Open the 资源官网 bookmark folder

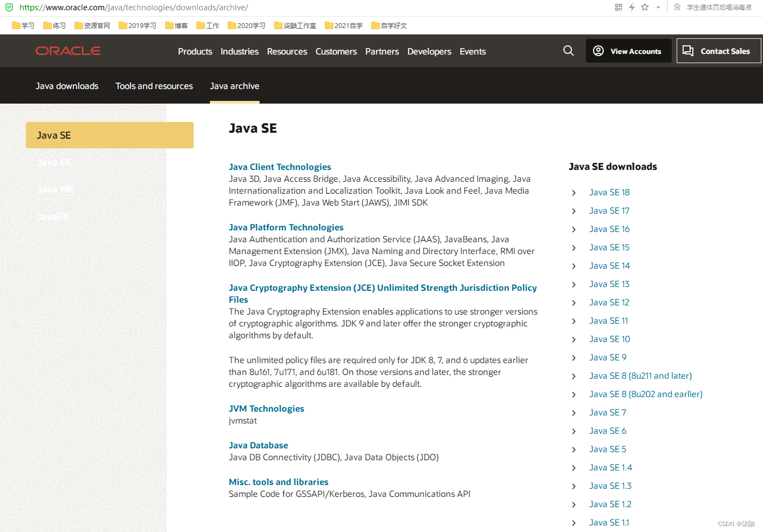pos(92,25)
